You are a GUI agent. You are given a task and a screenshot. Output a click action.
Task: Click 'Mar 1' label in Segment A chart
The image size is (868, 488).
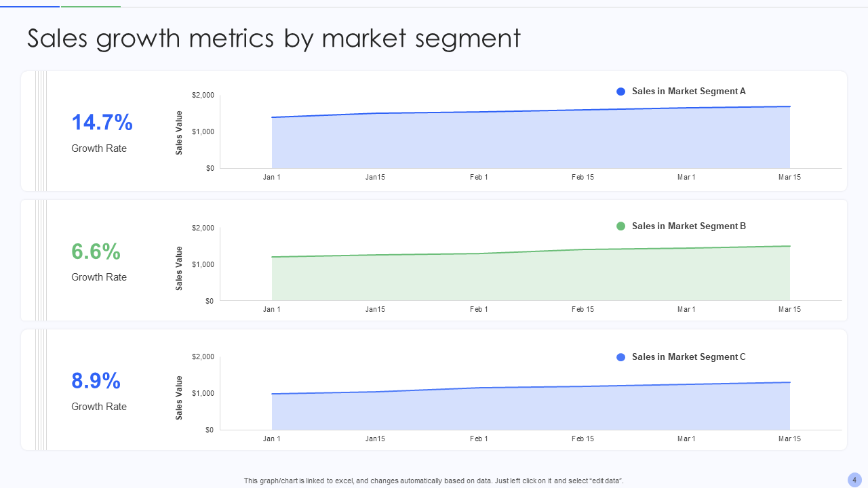(x=686, y=178)
